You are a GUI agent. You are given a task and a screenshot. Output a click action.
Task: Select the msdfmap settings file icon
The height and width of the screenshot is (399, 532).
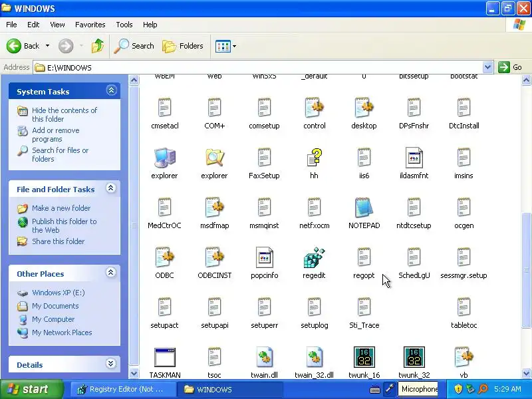tap(214, 207)
